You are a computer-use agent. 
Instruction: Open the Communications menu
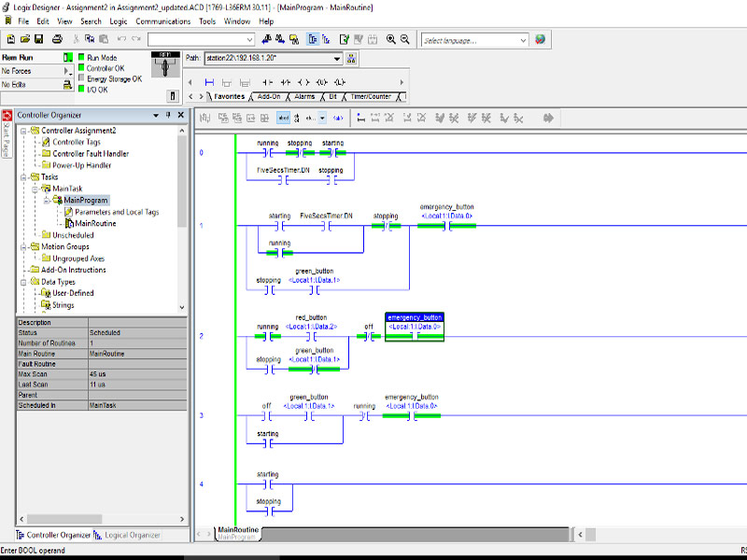tap(162, 21)
